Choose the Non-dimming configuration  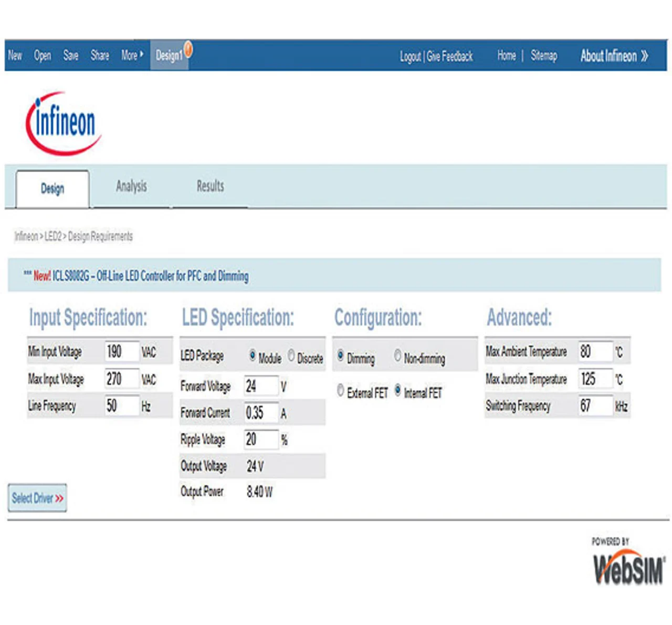point(397,355)
